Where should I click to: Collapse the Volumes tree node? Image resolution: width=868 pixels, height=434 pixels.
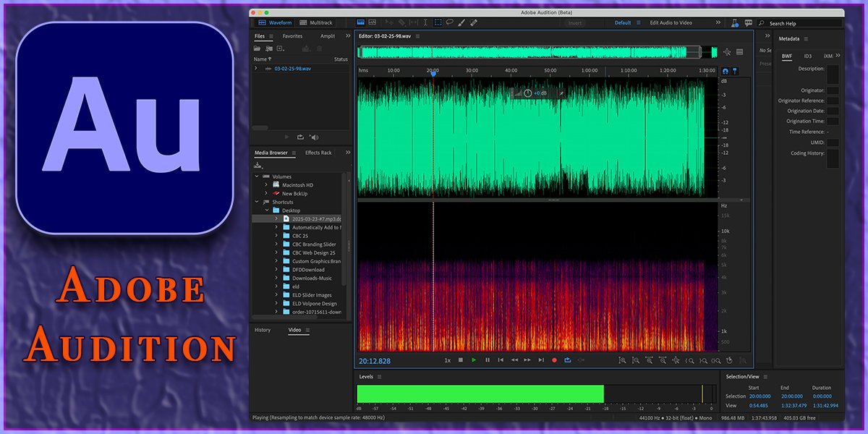[x=257, y=176]
